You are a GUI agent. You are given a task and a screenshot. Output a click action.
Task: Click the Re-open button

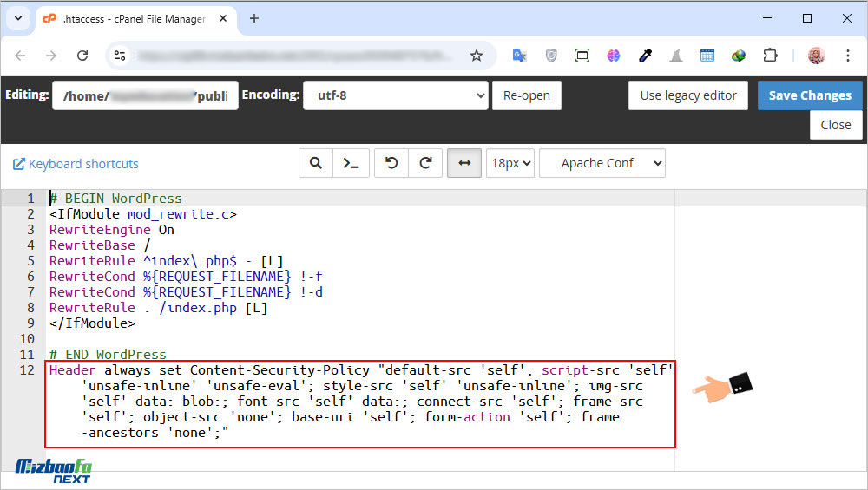527,95
